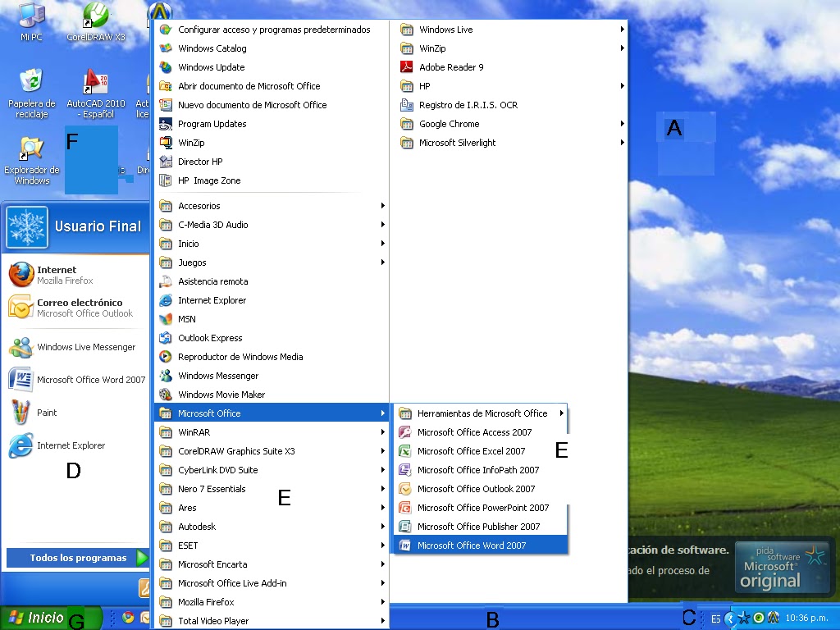Click Todos los programas button
Image resolution: width=840 pixels, height=630 pixels.
[x=77, y=558]
